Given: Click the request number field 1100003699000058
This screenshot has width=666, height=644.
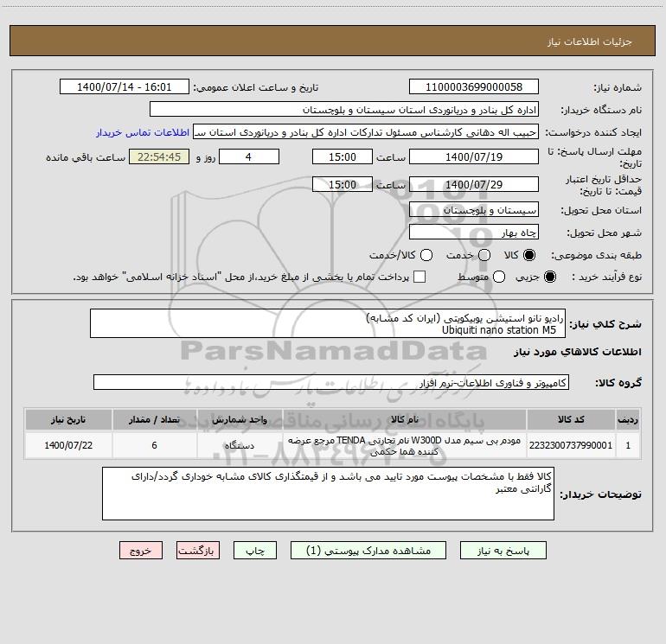Looking at the screenshot, I should coord(474,87).
